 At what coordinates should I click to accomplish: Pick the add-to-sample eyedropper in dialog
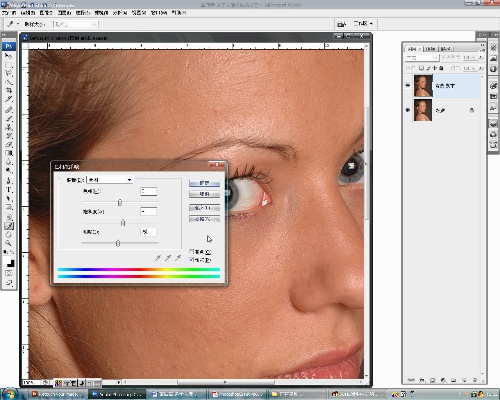(x=168, y=258)
